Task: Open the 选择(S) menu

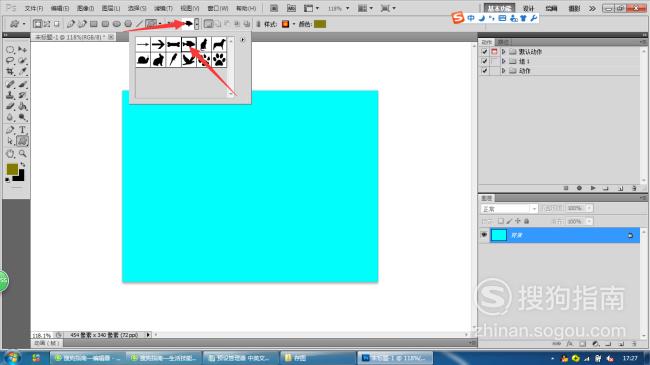Action: tap(137, 8)
